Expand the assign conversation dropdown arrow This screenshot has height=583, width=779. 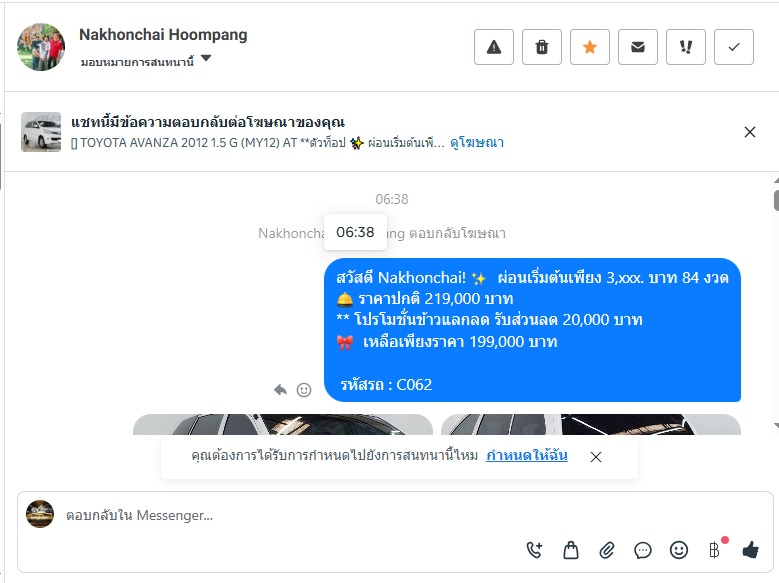(206, 59)
